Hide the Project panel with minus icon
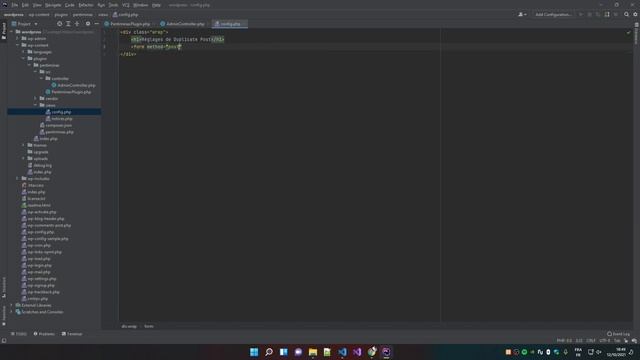This screenshot has width=640, height=360. [x=97, y=24]
